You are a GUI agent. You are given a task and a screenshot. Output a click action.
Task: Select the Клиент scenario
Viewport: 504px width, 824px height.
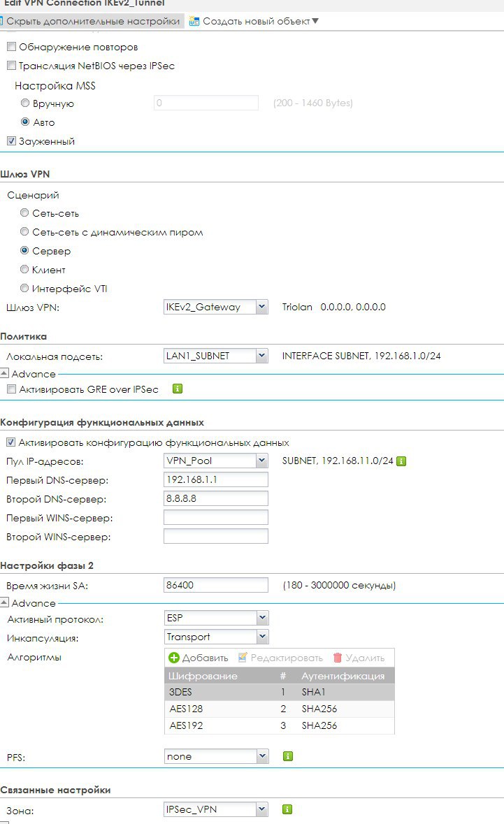pos(24,270)
